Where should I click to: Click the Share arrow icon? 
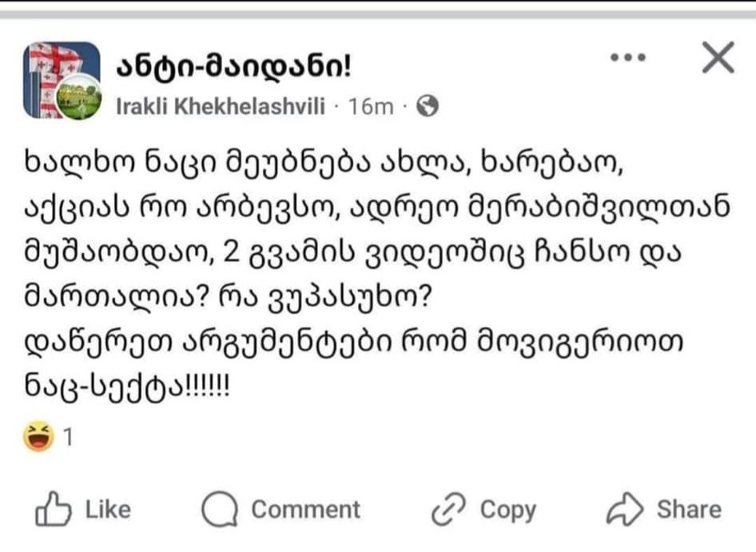pos(625,510)
